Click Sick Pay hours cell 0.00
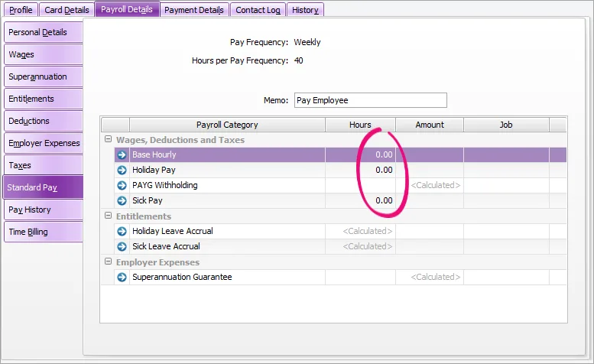594x364 pixels. [x=360, y=200]
